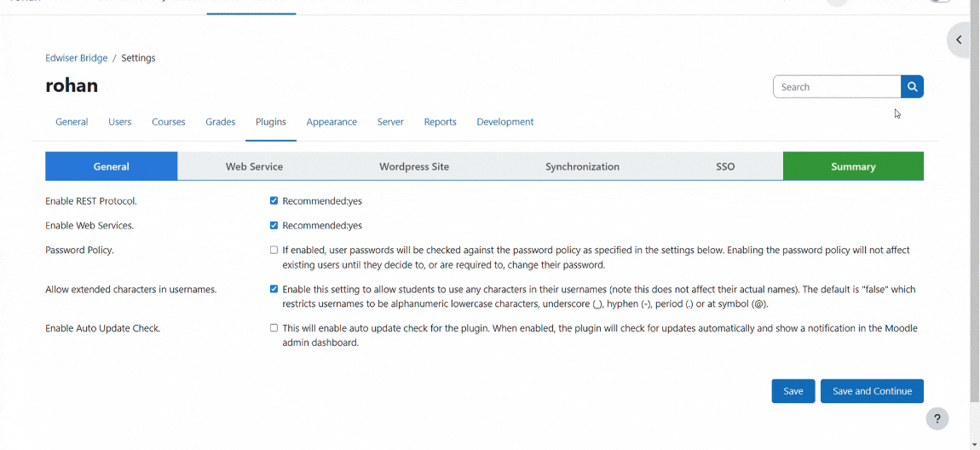
Task: Click the auto update check description
Action: pyautogui.click(x=600, y=336)
